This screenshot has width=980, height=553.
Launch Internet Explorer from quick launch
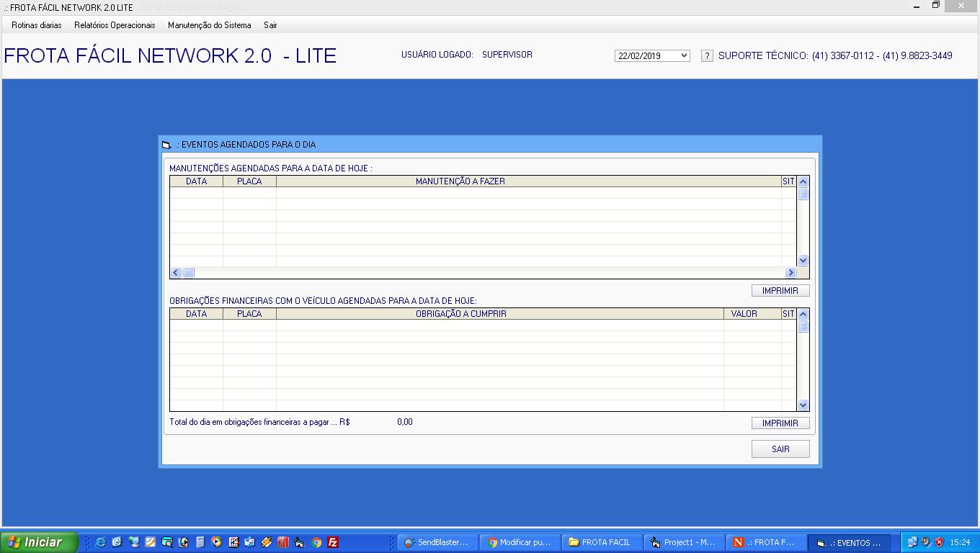99,542
